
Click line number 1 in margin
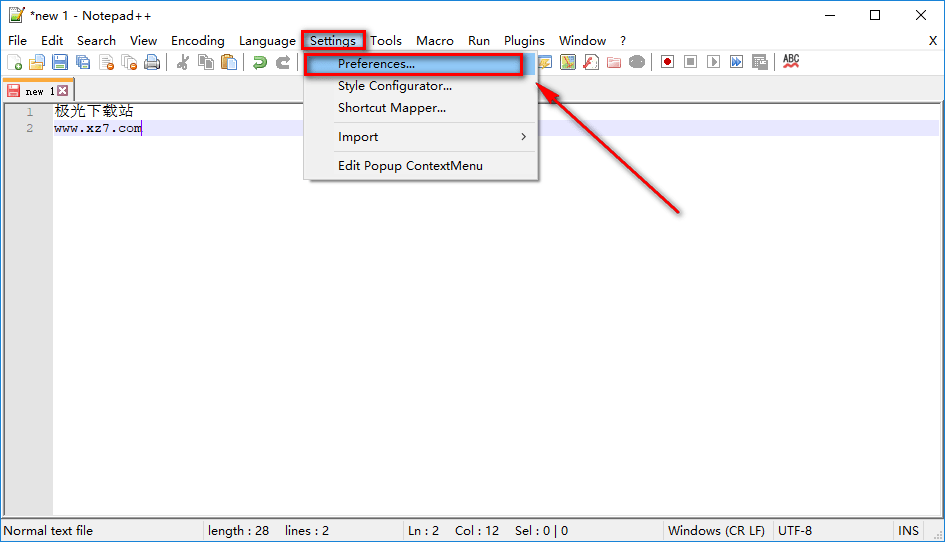click(30, 112)
